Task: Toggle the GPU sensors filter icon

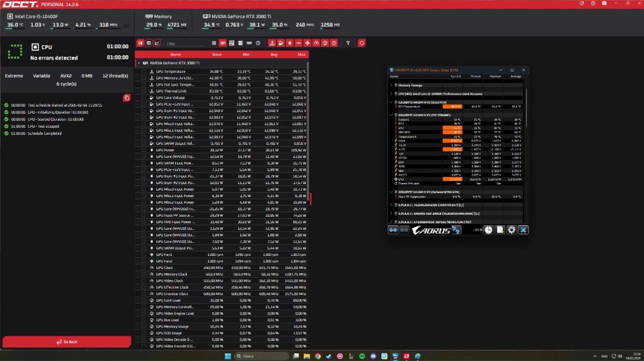Action: pyautogui.click(x=223, y=43)
